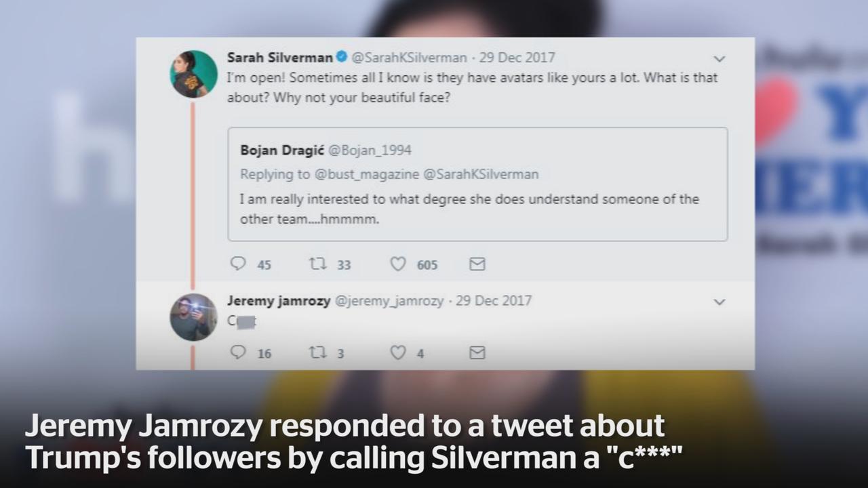Expand the chevron menu on Jeremy jamrozy's tweet

pos(719,302)
